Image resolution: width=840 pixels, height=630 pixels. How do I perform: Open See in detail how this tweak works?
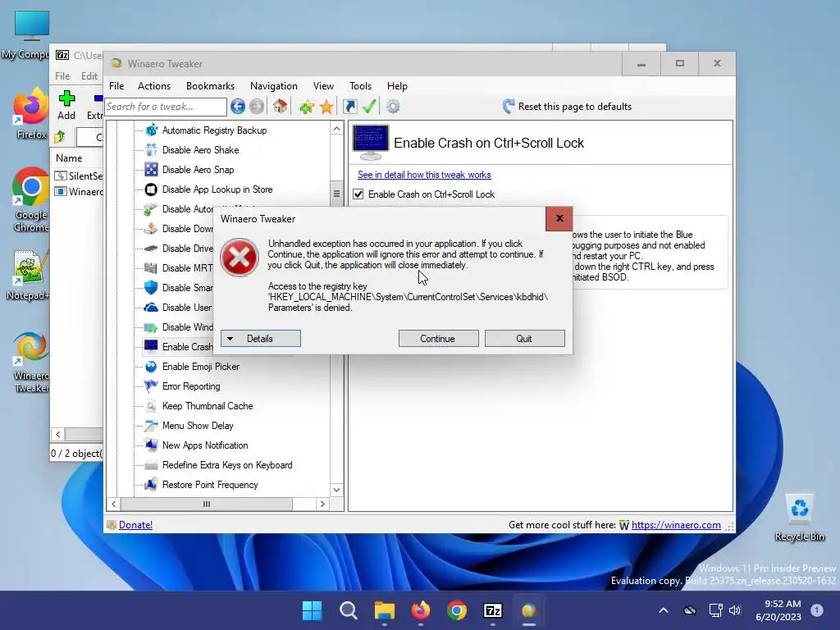coord(424,175)
